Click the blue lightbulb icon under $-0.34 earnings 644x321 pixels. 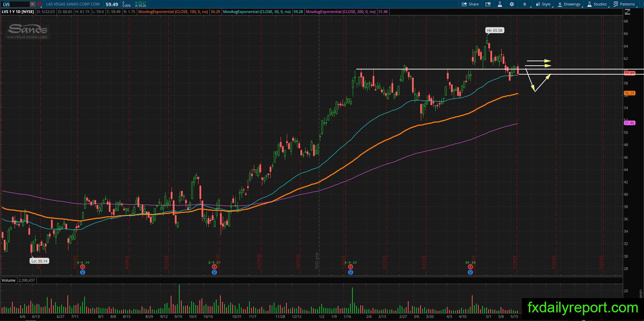(x=82, y=272)
